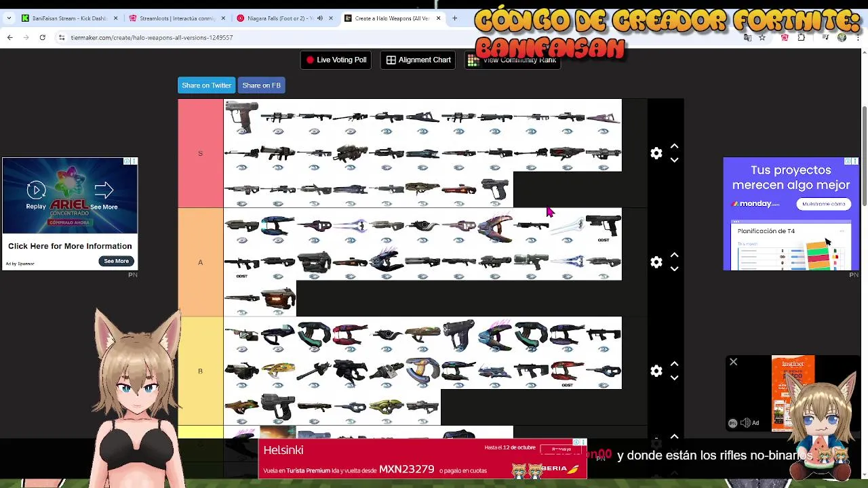Click the pink S tier label
The height and width of the screenshot is (488, 868).
pyautogui.click(x=200, y=153)
